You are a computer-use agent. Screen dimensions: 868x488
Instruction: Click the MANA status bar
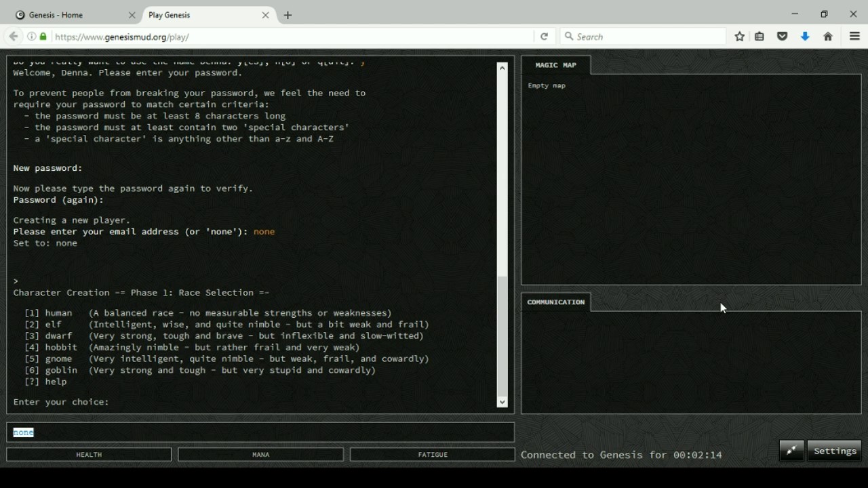[261, 455]
